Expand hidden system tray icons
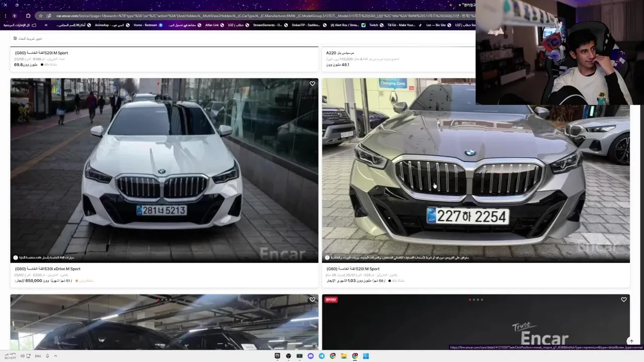 point(55,356)
